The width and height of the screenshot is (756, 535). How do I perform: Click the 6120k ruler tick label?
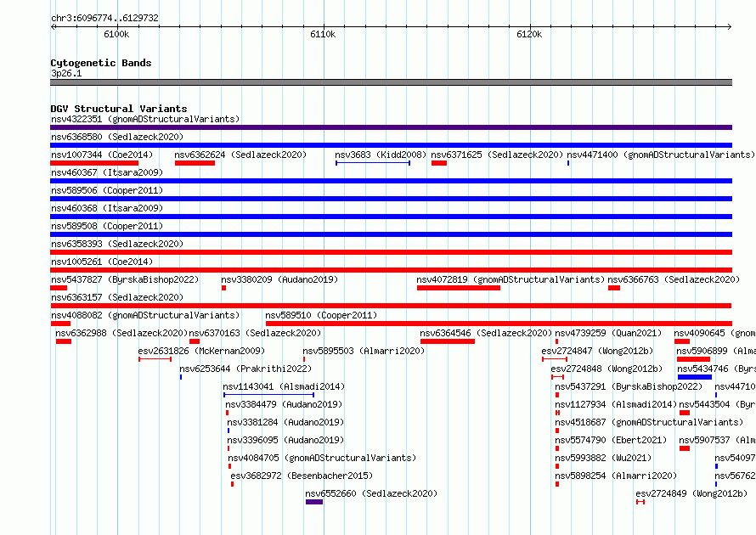pyautogui.click(x=529, y=34)
